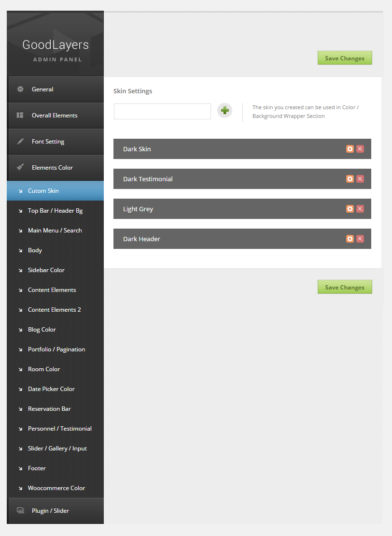Select the Cutom Skin submenu item
The height and width of the screenshot is (536, 392).
pyautogui.click(x=56, y=191)
